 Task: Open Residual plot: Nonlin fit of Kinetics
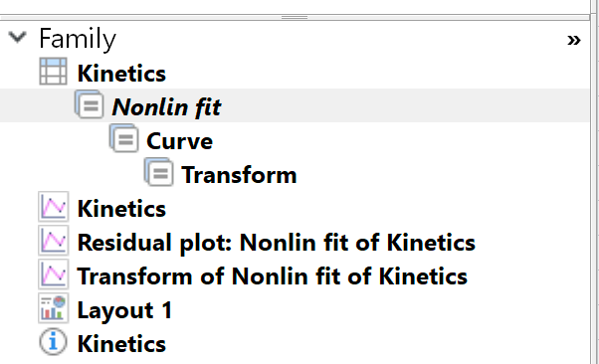point(277,243)
